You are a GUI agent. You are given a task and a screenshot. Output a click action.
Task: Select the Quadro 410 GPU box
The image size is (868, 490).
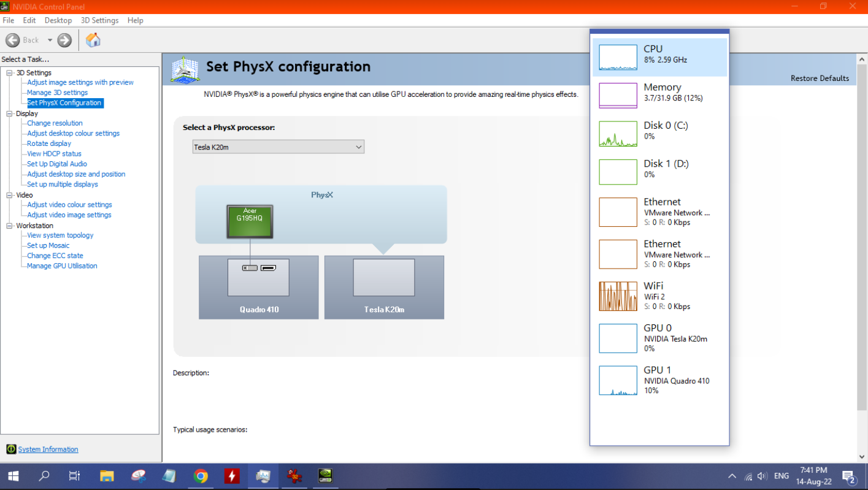pyautogui.click(x=259, y=287)
